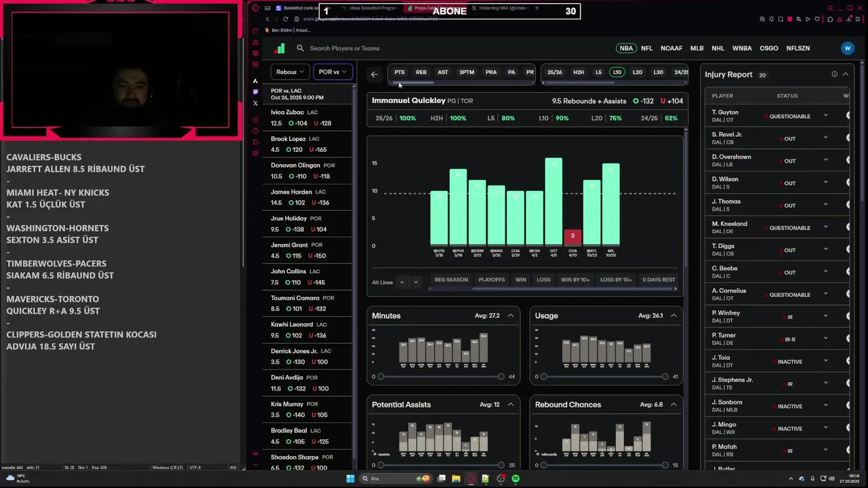Screen dimensions: 868x488
Task: Expand M. Kneeland injury row chevron
Action: coord(825,228)
